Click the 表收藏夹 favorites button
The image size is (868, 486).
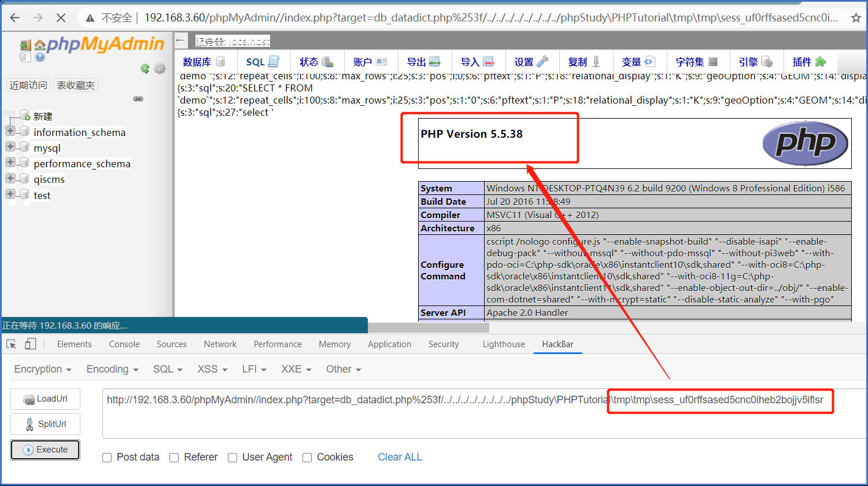pyautogui.click(x=76, y=85)
